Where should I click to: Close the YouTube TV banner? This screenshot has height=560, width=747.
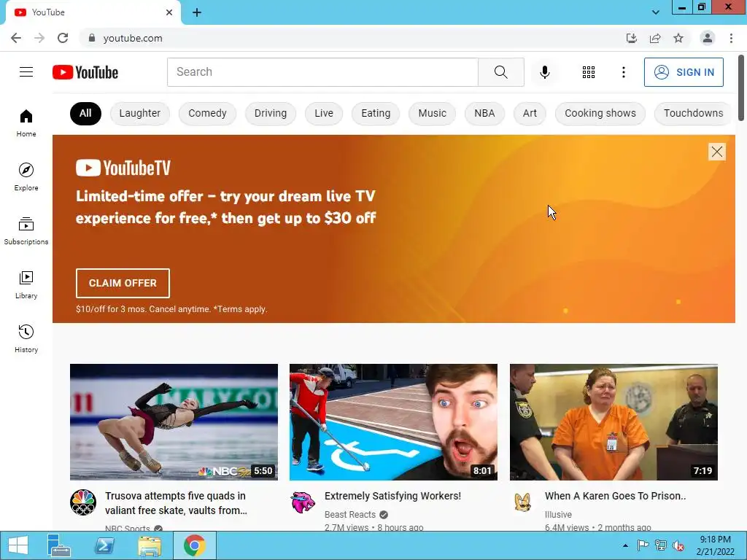716,152
